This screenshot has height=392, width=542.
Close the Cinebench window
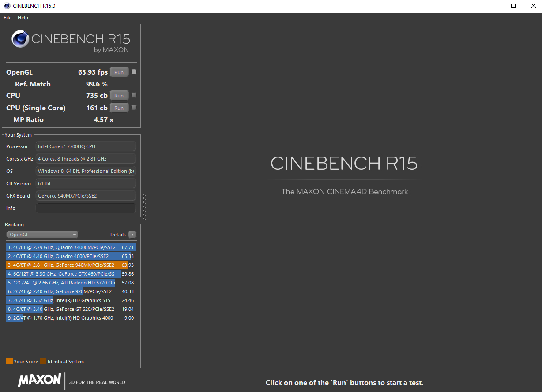(x=533, y=6)
